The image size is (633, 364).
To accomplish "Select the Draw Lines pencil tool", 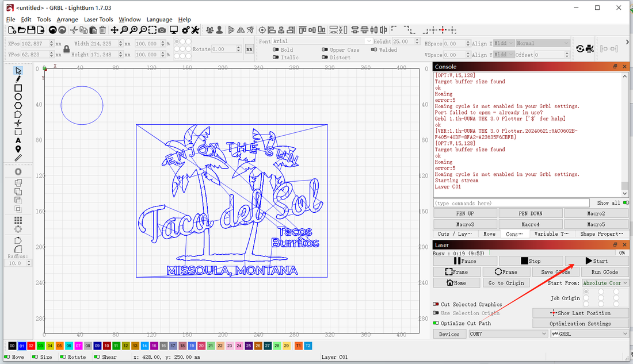I will 18,79.
